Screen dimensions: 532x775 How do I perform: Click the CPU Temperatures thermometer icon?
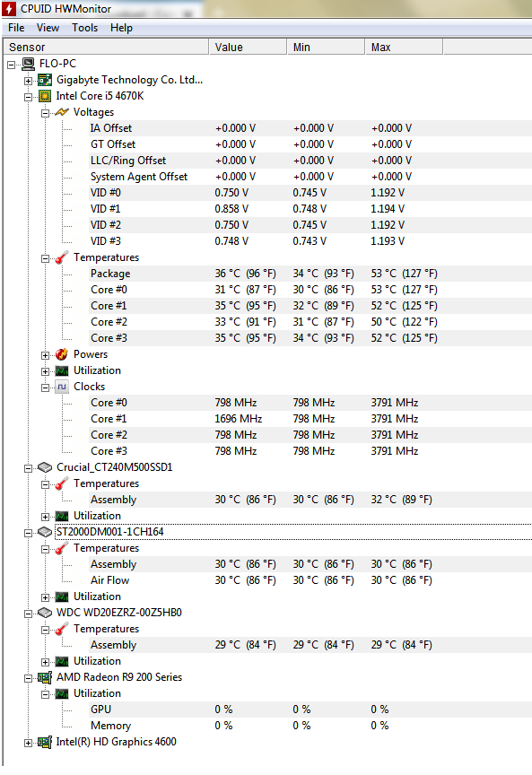62,257
